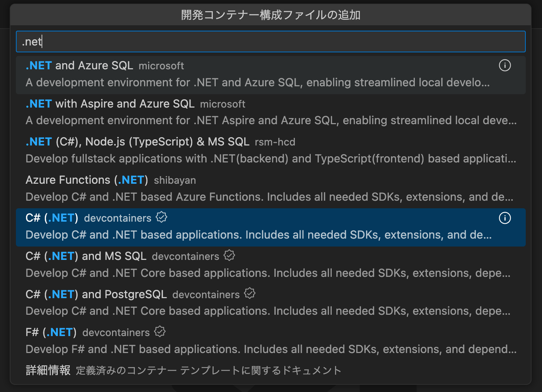This screenshot has height=392, width=542.
Task: Open 詳細情報 container templates documentation
Action: point(271,370)
